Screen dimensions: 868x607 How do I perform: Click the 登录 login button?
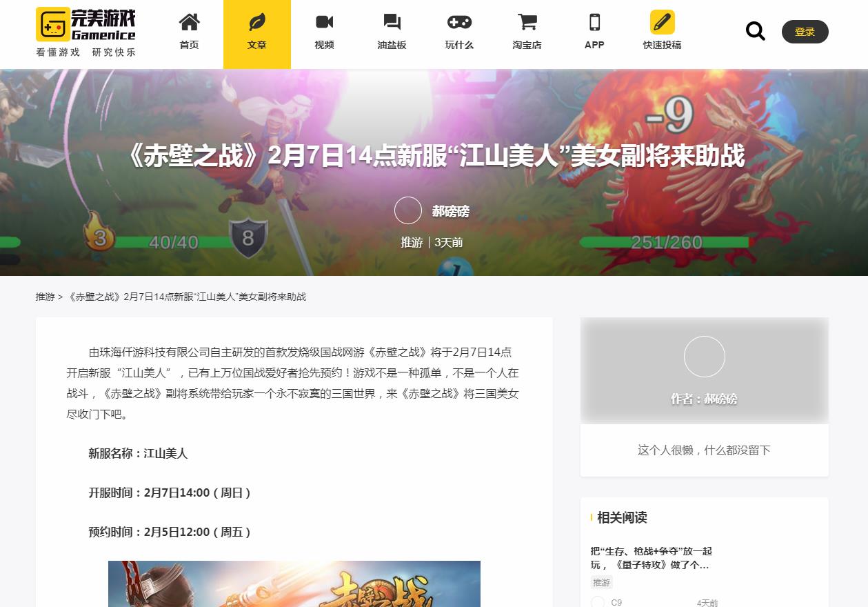pos(805,32)
